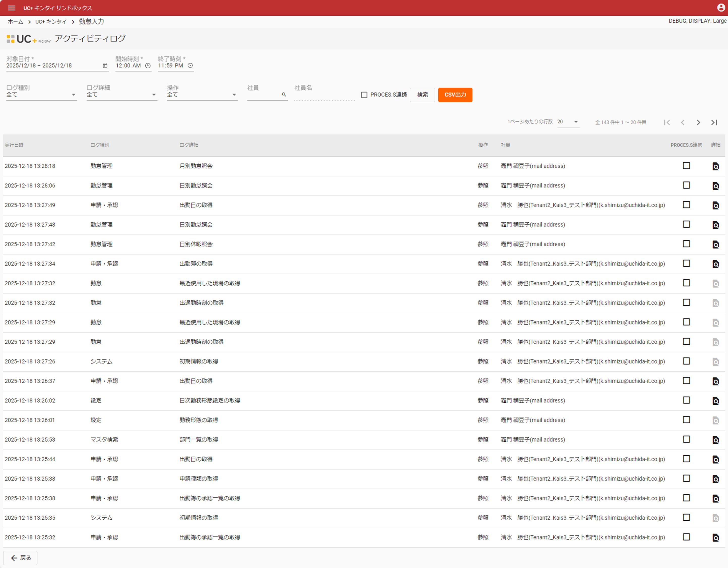Click the ホーム breadcrumb link
728x568 pixels.
point(15,22)
